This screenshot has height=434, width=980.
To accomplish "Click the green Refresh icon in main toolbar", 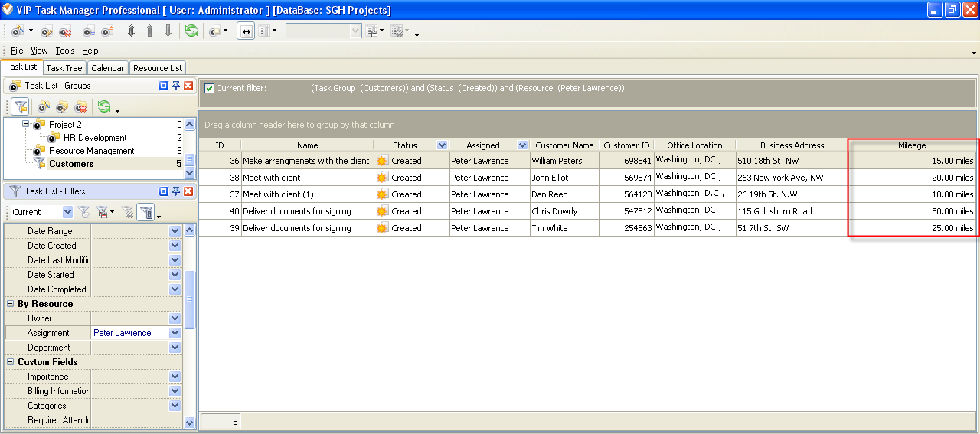I will click(x=191, y=31).
